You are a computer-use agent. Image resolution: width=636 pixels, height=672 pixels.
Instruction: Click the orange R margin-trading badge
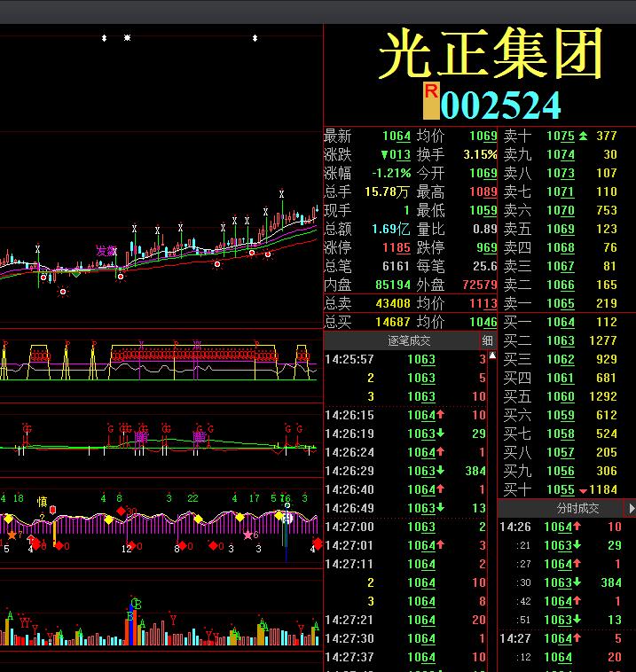click(431, 100)
